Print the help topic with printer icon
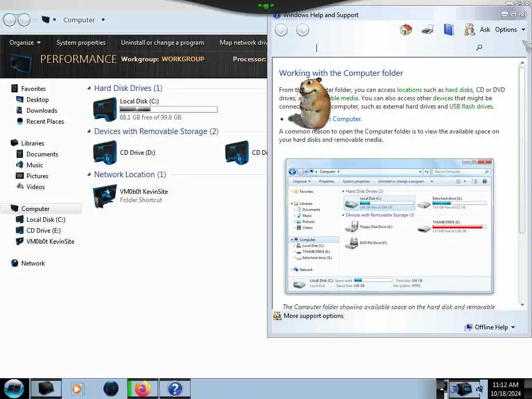Image resolution: width=532 pixels, height=399 pixels. pos(428,30)
